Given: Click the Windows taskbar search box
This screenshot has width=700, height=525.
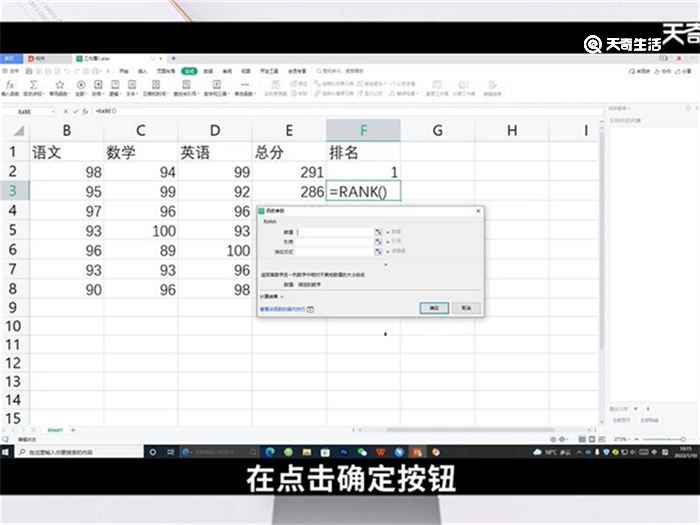Looking at the screenshot, I should [x=79, y=452].
